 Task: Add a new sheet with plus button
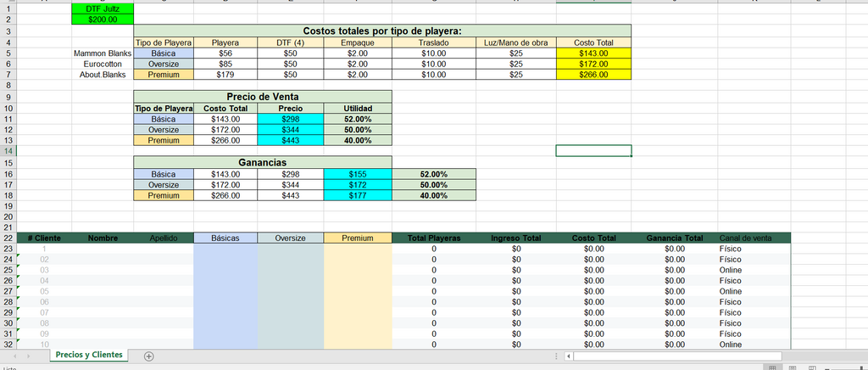[x=148, y=356]
